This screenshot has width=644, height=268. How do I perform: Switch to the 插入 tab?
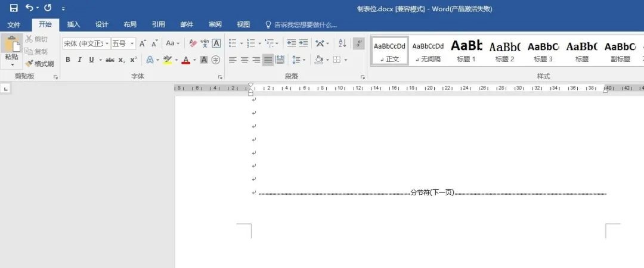point(73,24)
